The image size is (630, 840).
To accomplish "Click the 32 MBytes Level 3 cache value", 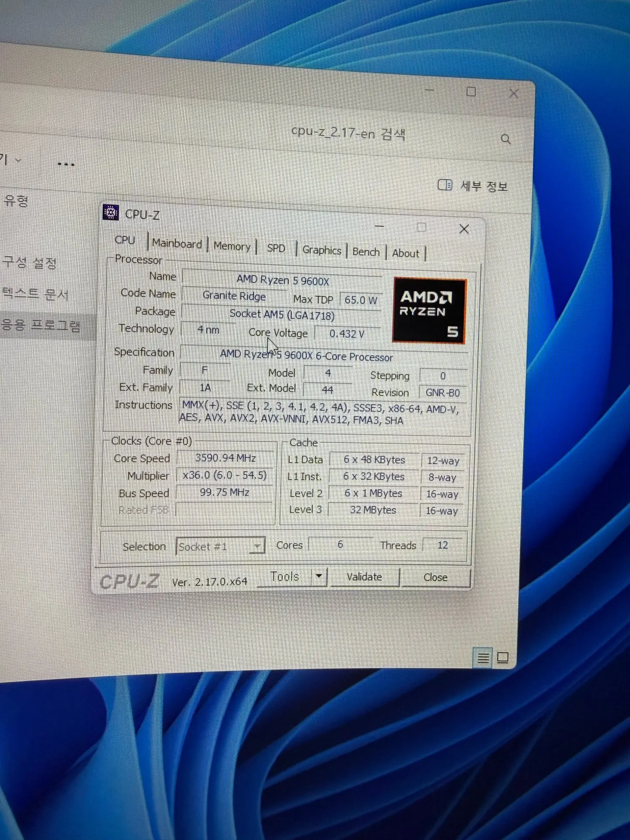I will [x=373, y=510].
